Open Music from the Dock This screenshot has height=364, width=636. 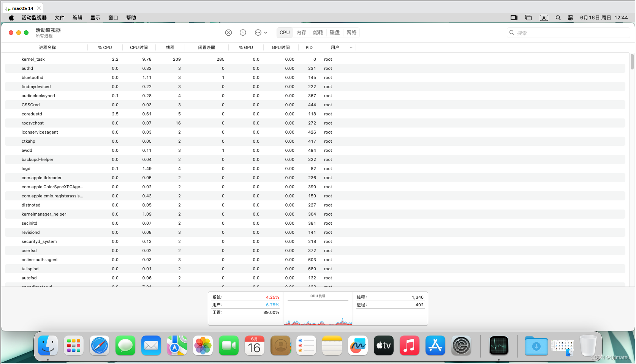(x=410, y=345)
